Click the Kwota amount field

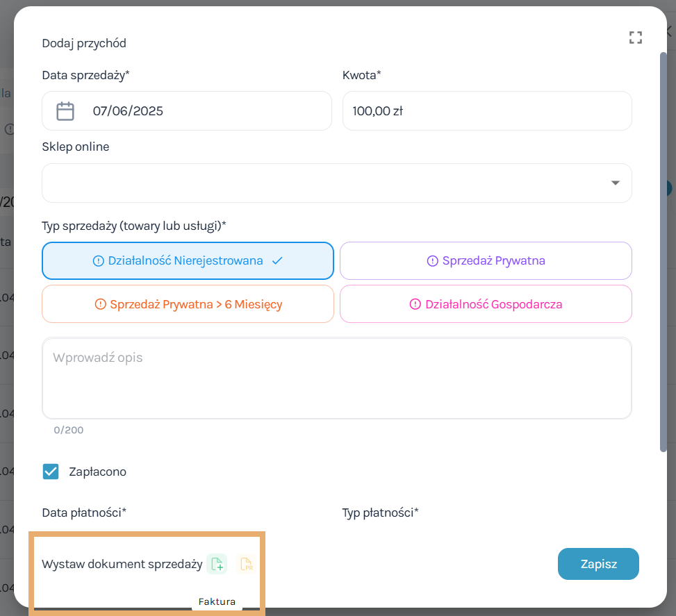click(x=487, y=111)
